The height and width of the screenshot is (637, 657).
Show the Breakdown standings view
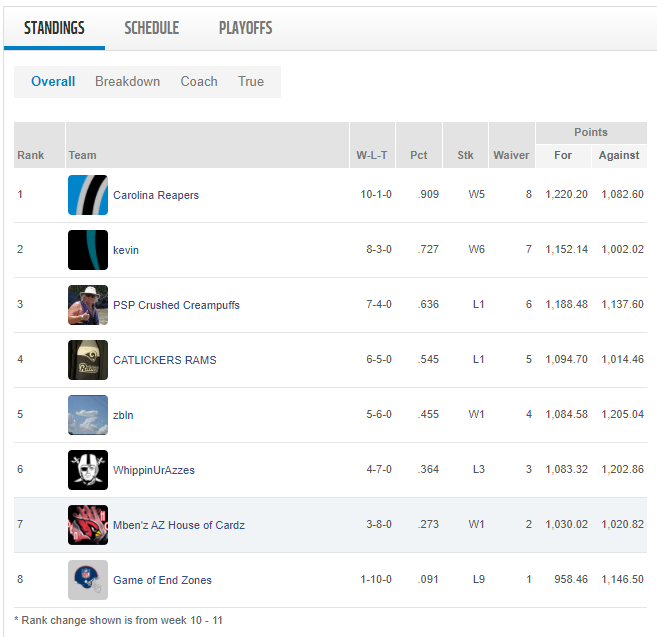tap(127, 82)
